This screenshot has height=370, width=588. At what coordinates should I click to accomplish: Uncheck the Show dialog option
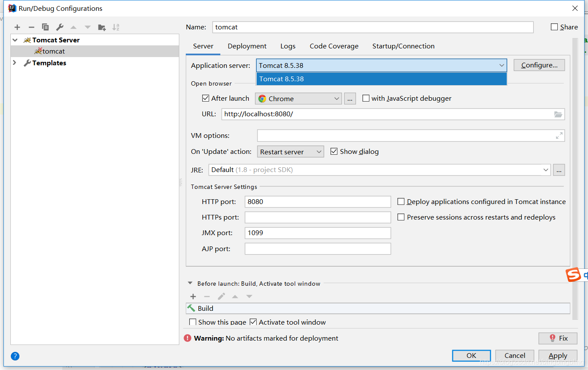point(334,151)
